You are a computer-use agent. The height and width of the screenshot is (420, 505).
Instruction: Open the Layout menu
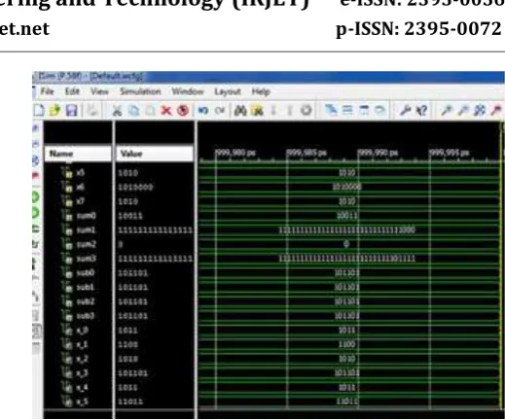coord(228,92)
